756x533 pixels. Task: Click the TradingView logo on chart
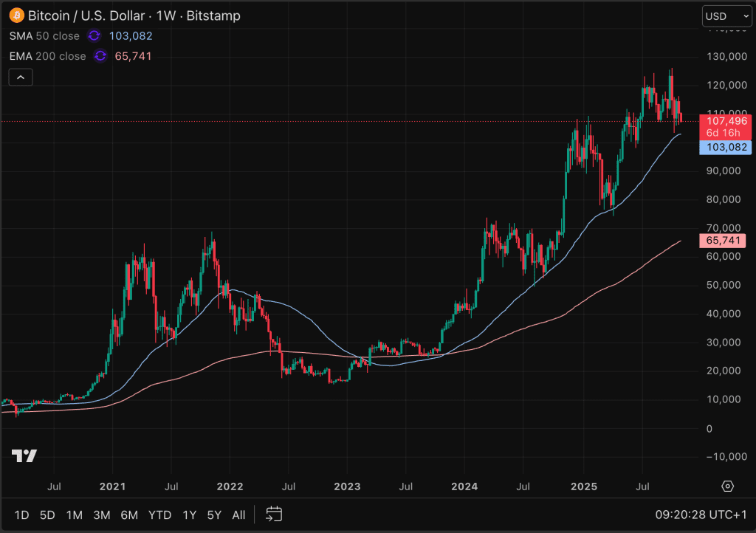point(24,455)
